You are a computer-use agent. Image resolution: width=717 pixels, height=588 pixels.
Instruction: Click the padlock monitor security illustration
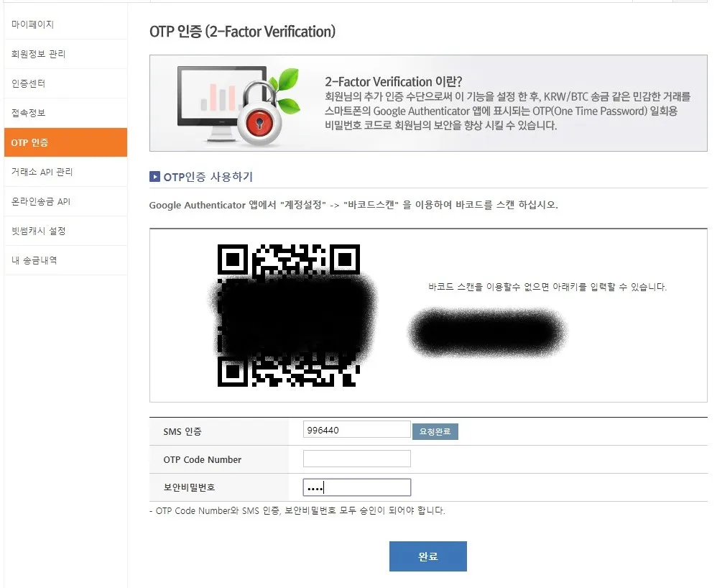pyautogui.click(x=239, y=105)
